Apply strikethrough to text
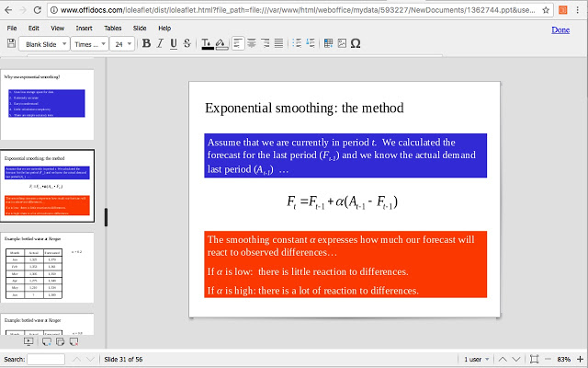 click(x=187, y=43)
